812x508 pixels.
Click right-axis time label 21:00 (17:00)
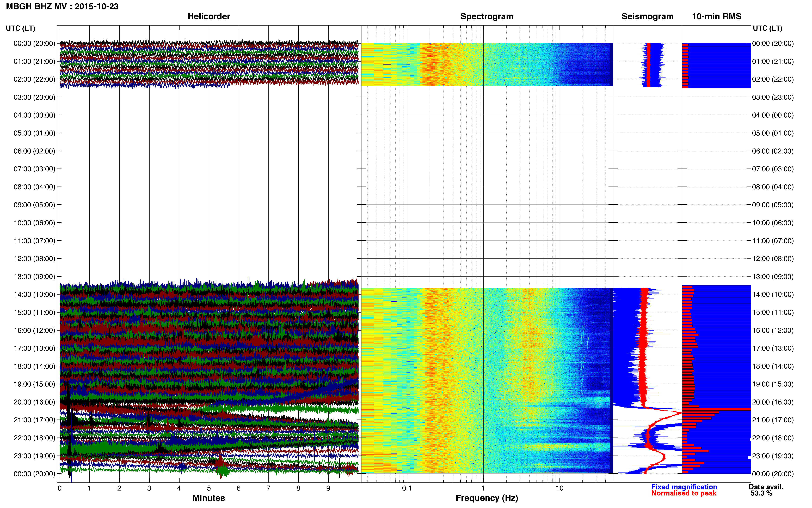(x=773, y=420)
